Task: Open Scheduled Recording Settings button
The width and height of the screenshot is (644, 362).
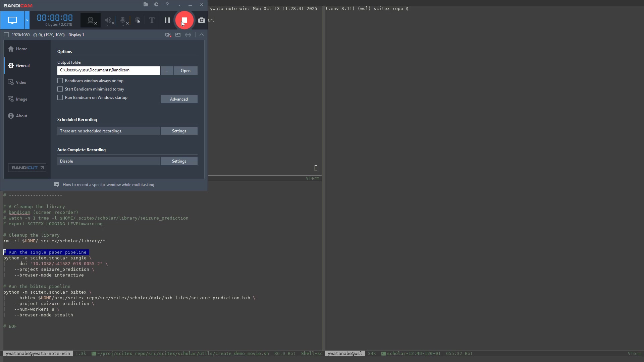Action: tap(179, 131)
